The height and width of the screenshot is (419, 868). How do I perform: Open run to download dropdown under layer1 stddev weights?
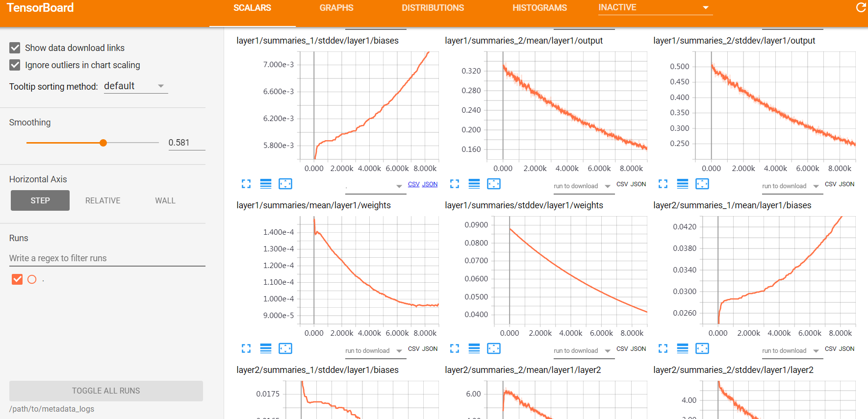click(584, 351)
